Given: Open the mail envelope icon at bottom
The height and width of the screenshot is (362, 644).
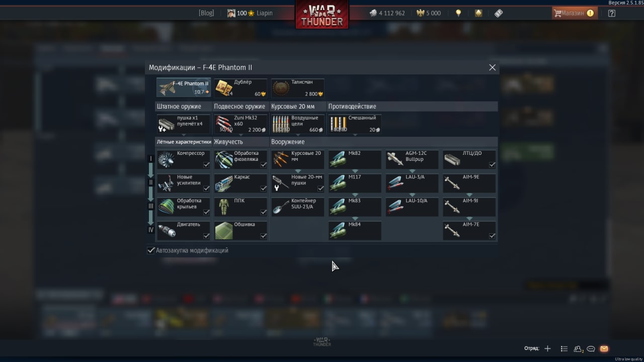Looking at the screenshot, I should pos(604,348).
